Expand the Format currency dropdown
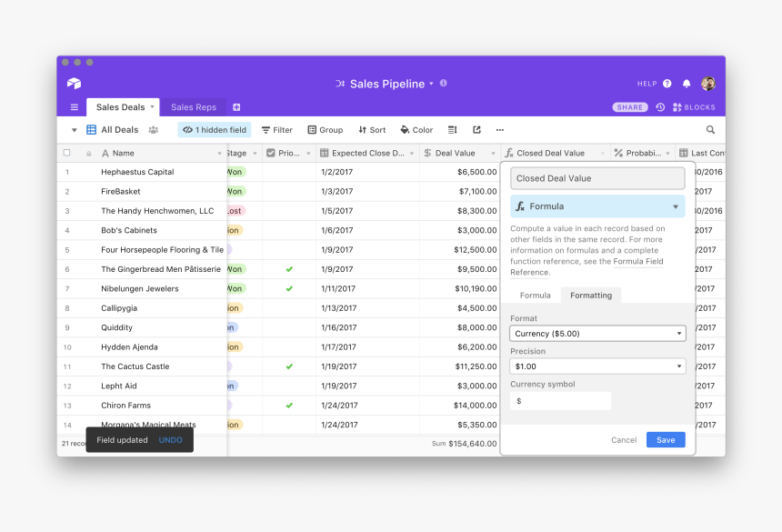This screenshot has height=532, width=782. tap(597, 334)
